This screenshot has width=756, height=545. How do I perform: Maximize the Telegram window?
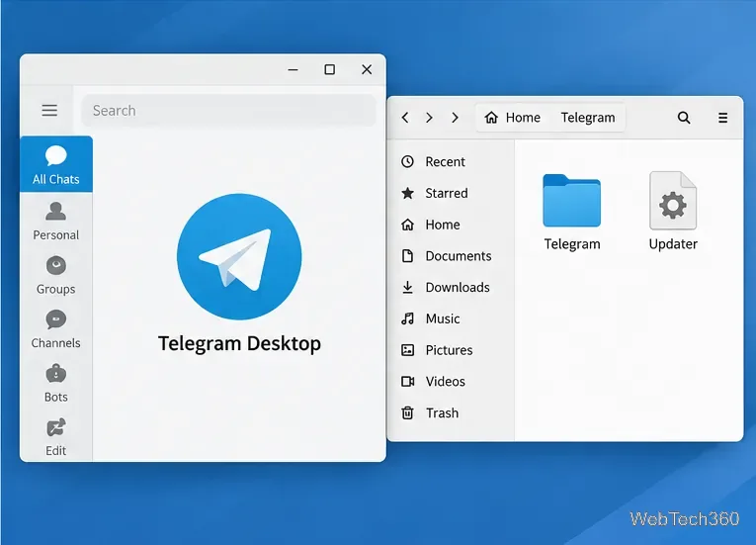point(330,70)
